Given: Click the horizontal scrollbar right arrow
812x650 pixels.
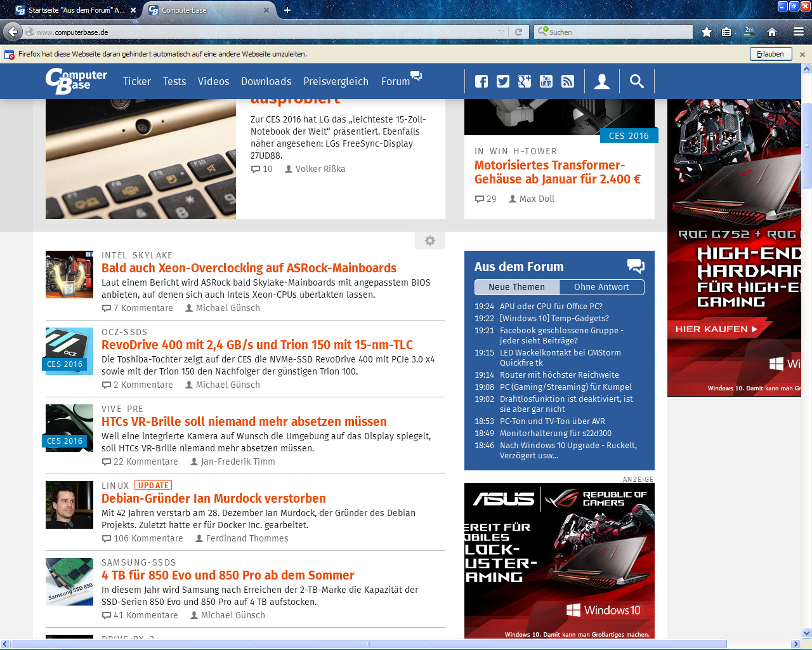Looking at the screenshot, I should (796, 644).
